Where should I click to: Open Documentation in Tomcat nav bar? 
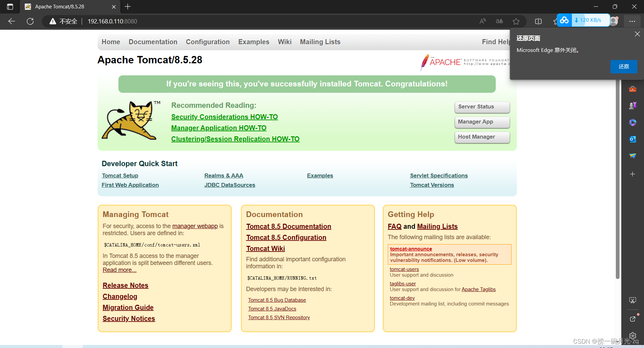153,42
